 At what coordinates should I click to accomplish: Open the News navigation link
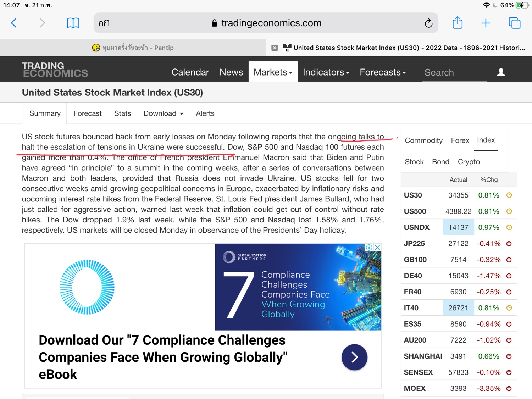point(231,72)
